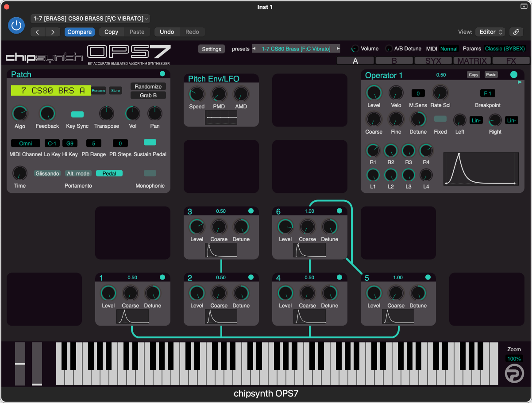Image resolution: width=532 pixels, height=403 pixels.
Task: Click the Randomize button
Action: click(x=148, y=86)
